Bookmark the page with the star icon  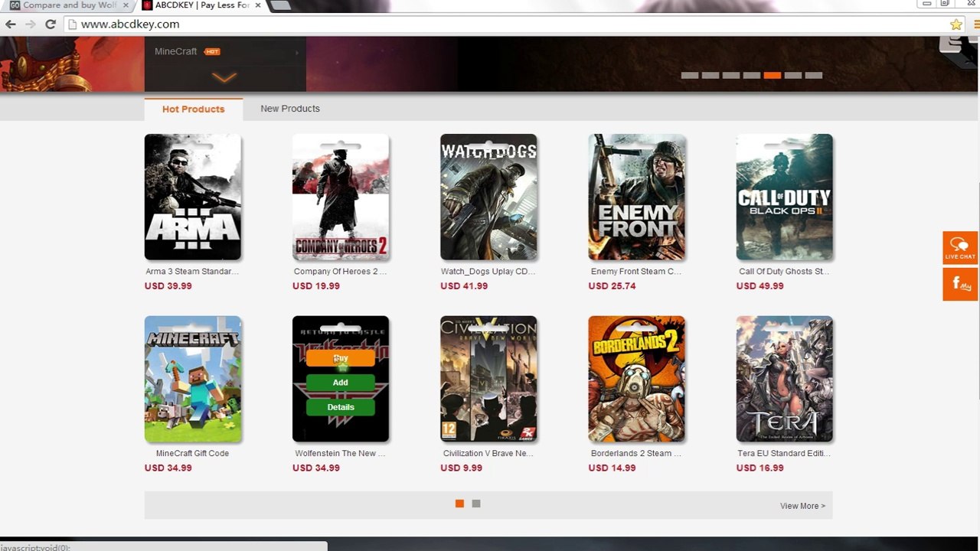[x=956, y=24]
